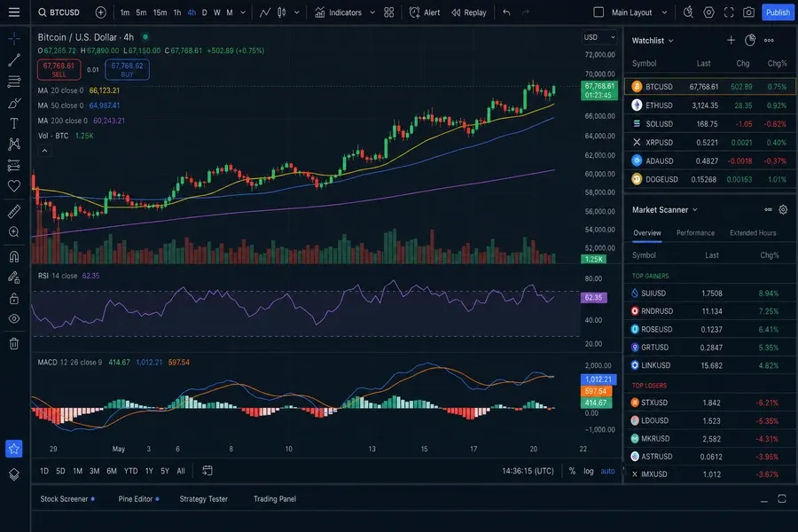The height and width of the screenshot is (532, 798).
Task: Open Market Scanner settings gear
Action: coord(783,210)
